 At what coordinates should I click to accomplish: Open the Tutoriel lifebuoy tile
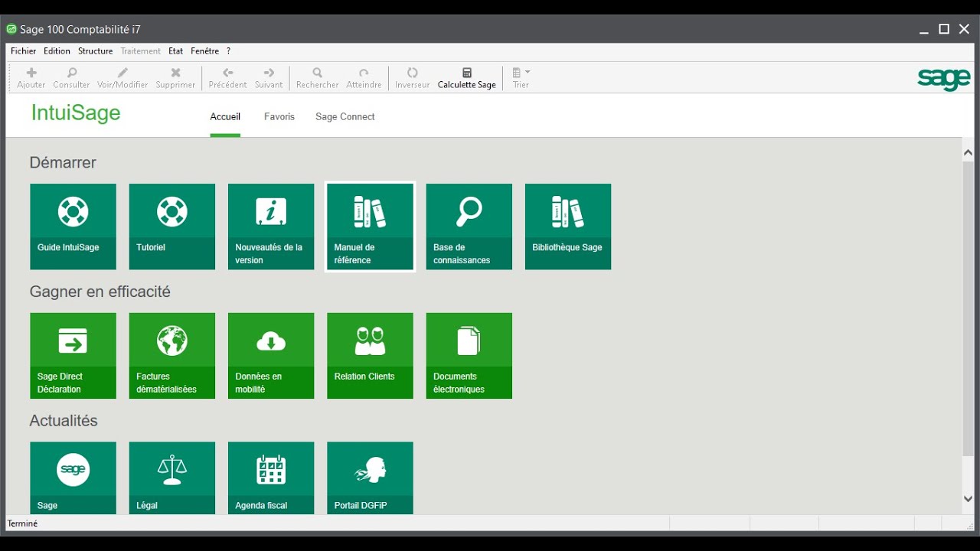(x=172, y=226)
